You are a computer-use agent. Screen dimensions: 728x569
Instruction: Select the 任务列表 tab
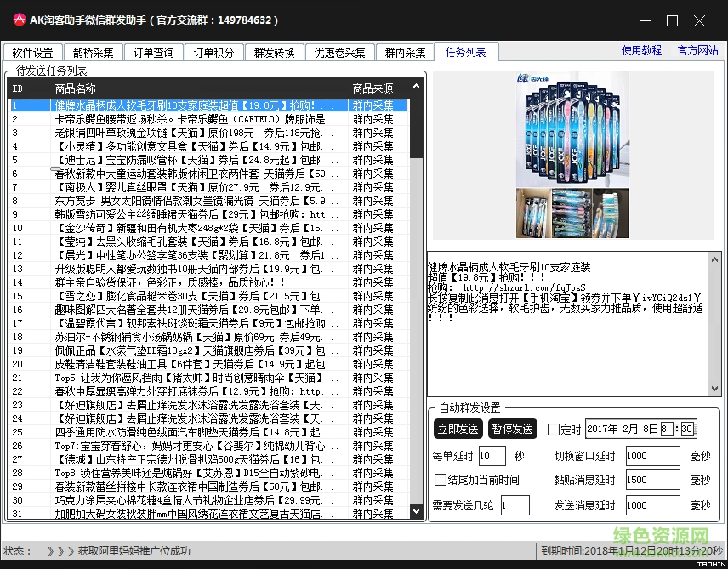point(466,51)
